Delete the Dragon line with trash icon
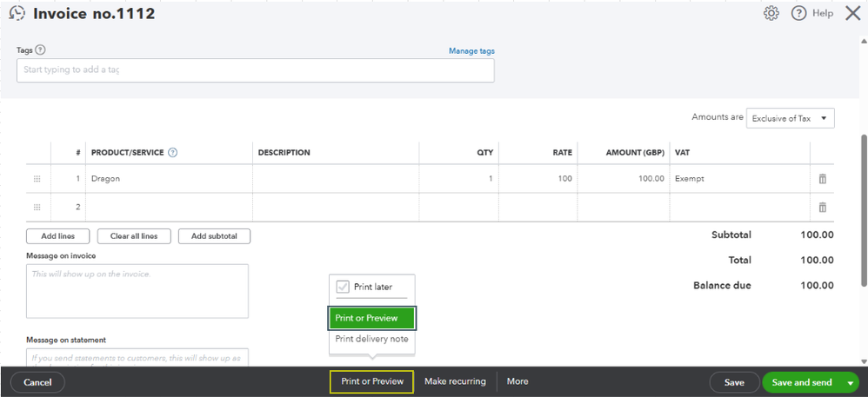Screen dimensions: 868x397 tap(822, 179)
